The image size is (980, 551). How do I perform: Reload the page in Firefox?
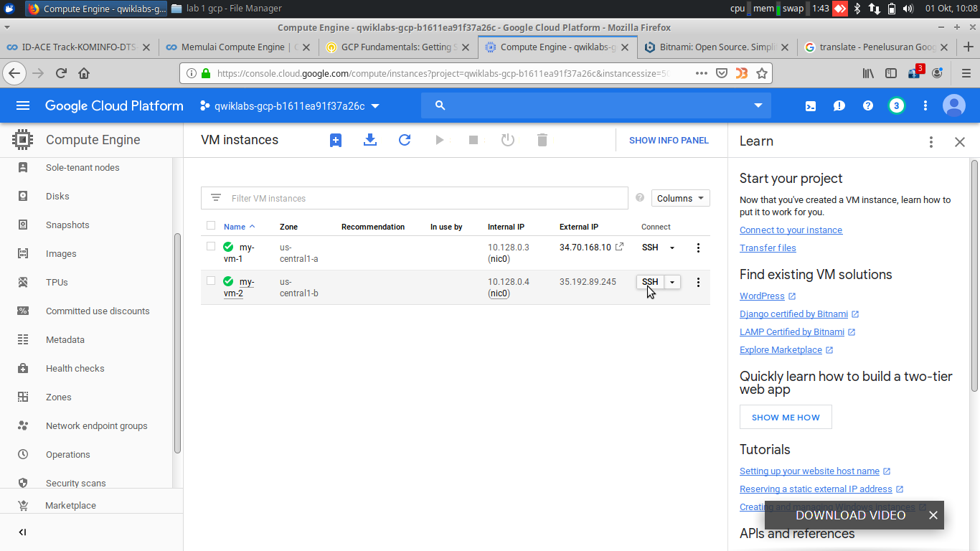pyautogui.click(x=61, y=73)
